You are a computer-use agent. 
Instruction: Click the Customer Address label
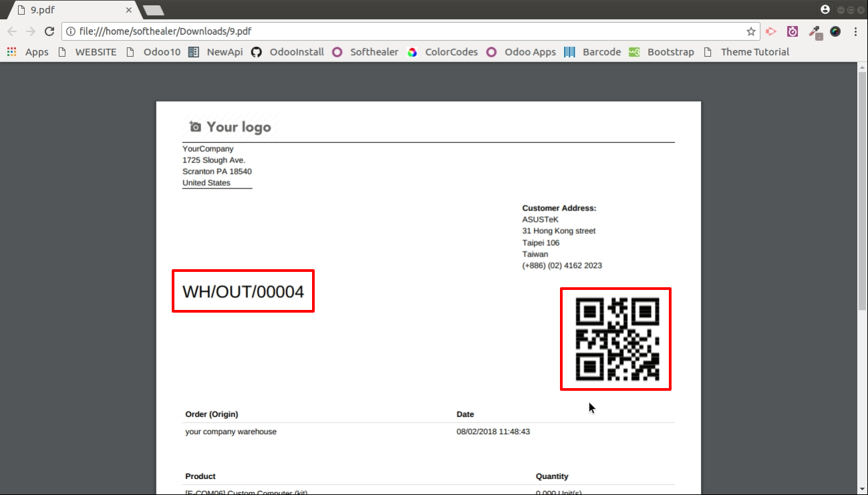coord(559,208)
